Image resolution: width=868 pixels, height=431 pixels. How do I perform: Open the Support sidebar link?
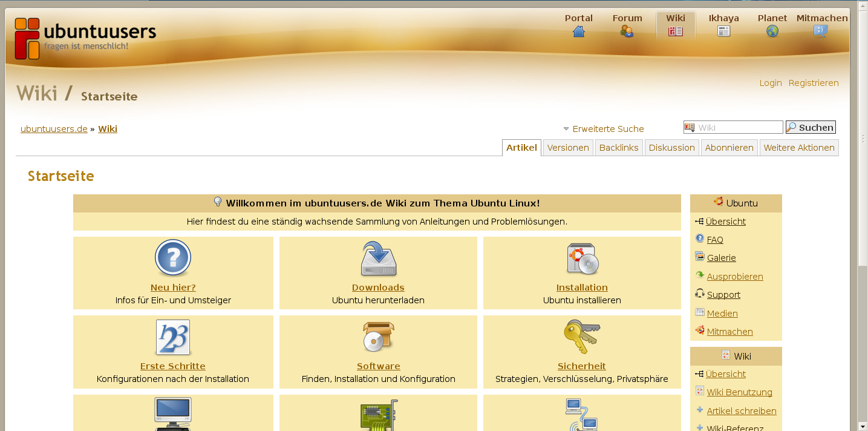(723, 295)
